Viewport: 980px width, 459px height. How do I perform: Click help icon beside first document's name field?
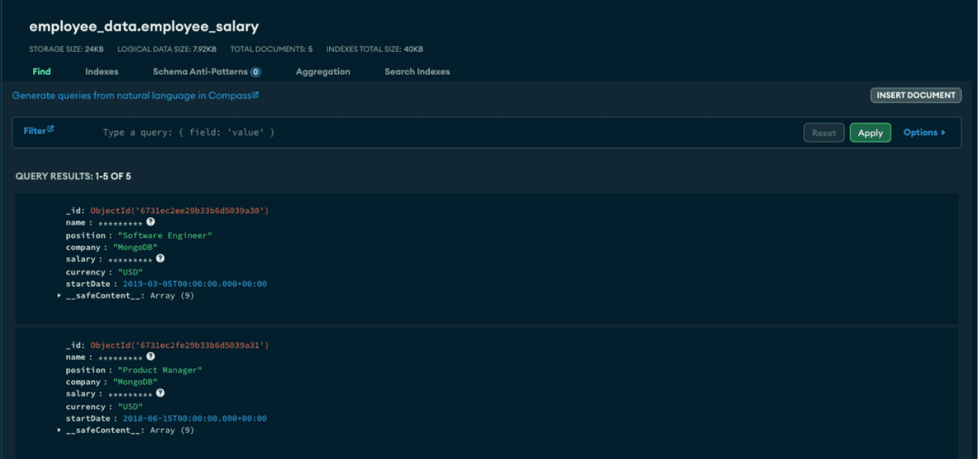(150, 223)
